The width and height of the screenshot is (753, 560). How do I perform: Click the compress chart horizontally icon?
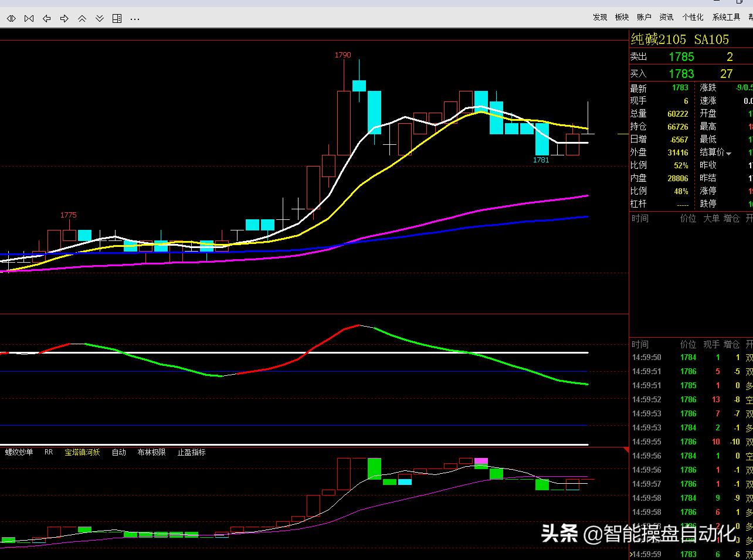coord(29,19)
